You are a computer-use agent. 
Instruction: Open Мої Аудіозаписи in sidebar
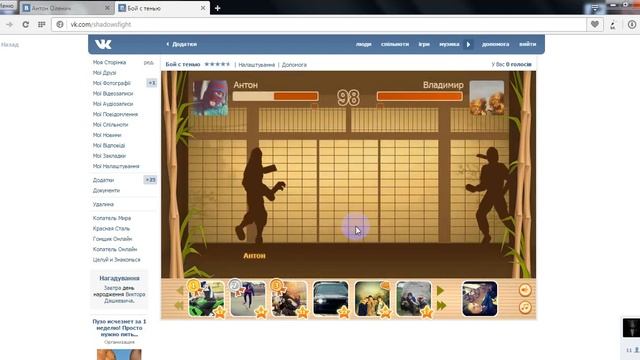(113, 104)
